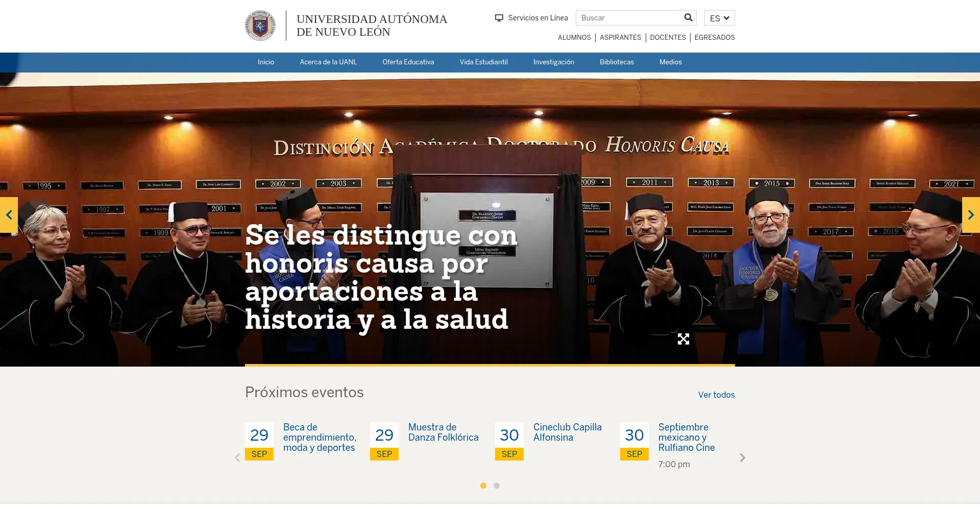Click the 29 SEP date tile for Muestra de Danza
Screen dimensions: 980x507
[384, 441]
